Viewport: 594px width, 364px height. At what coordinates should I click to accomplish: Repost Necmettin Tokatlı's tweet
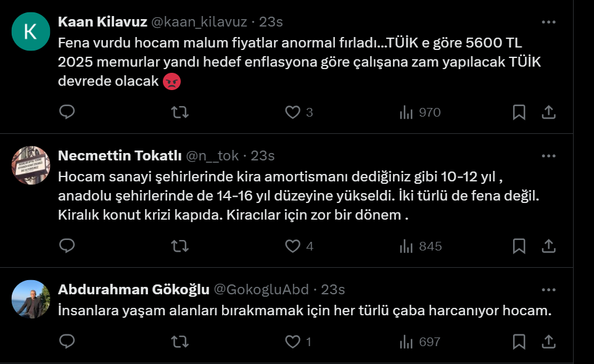click(179, 246)
